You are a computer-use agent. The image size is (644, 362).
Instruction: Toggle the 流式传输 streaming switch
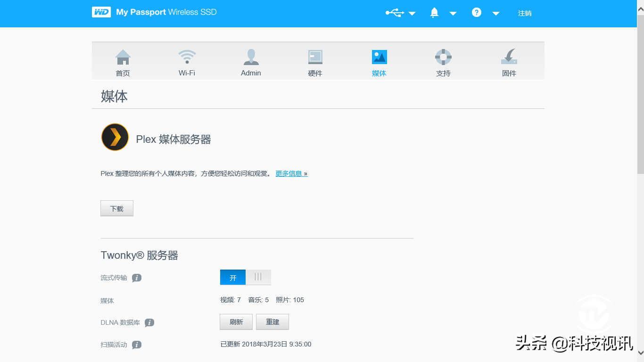click(x=246, y=277)
